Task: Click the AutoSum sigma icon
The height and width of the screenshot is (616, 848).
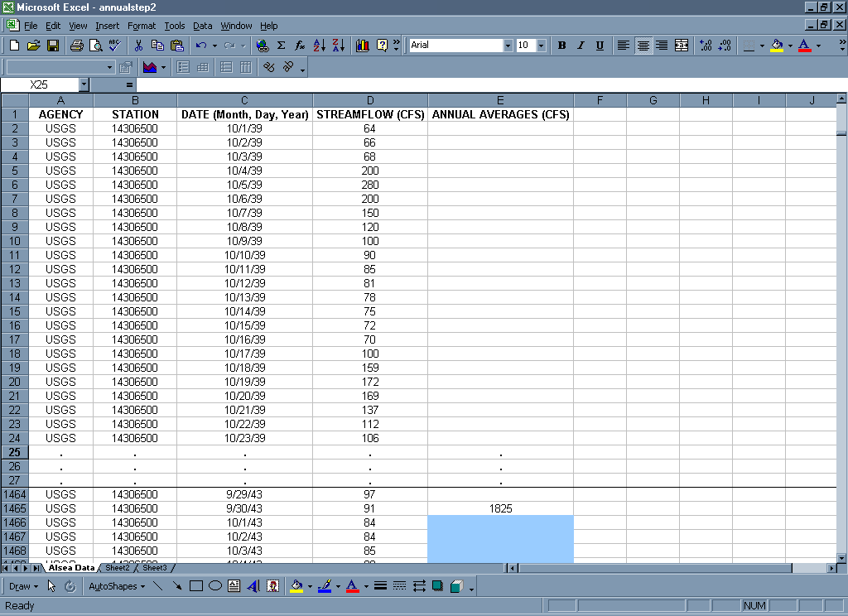Action: click(281, 46)
